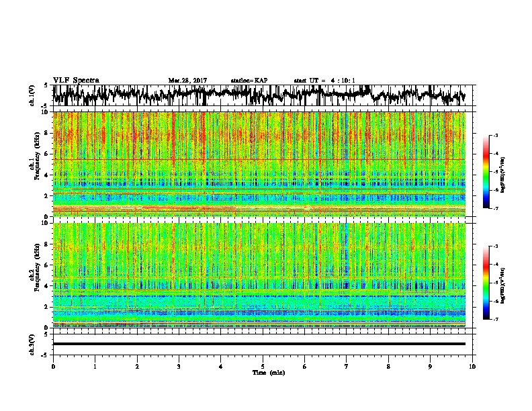Click the 'Time (min)' axis label
The image size is (532, 411).
269,373
